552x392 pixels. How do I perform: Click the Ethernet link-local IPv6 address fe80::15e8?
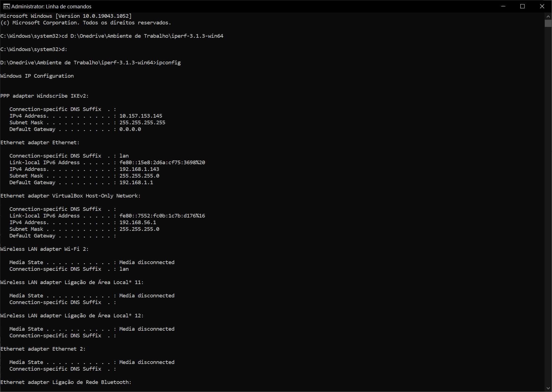pos(162,162)
